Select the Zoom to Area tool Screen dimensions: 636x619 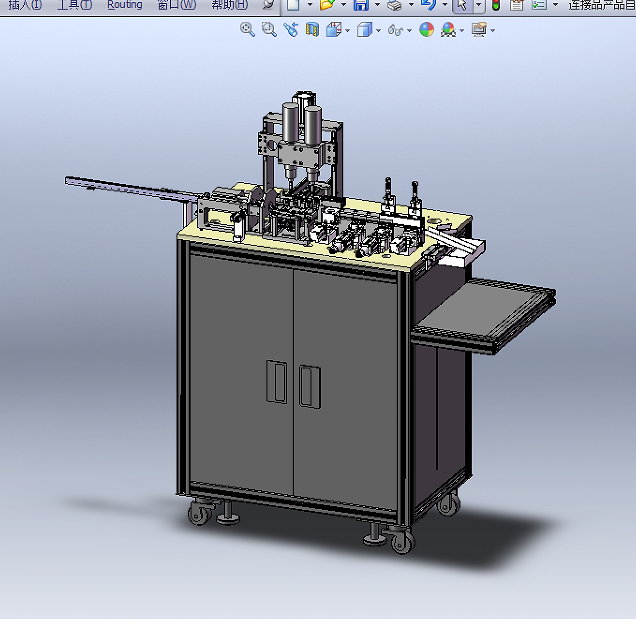click(268, 30)
